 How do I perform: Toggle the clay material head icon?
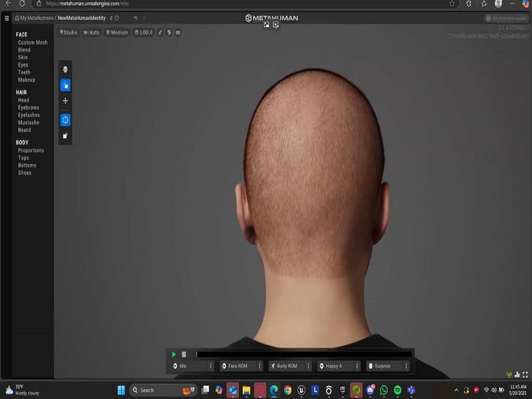click(x=169, y=32)
